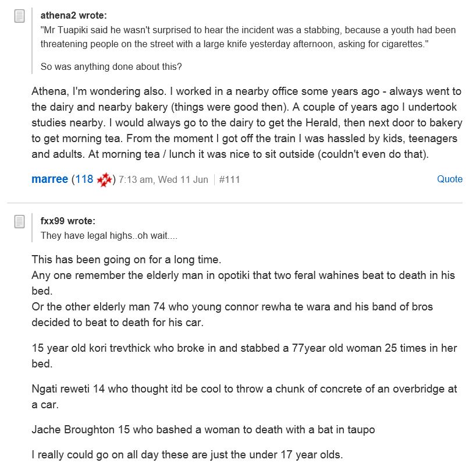Quote marree's post #111

pos(449,179)
